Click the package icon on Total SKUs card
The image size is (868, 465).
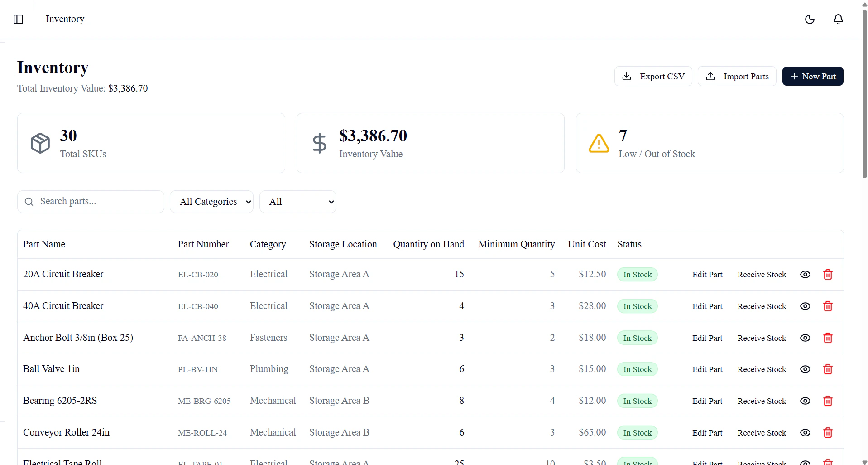click(40, 143)
